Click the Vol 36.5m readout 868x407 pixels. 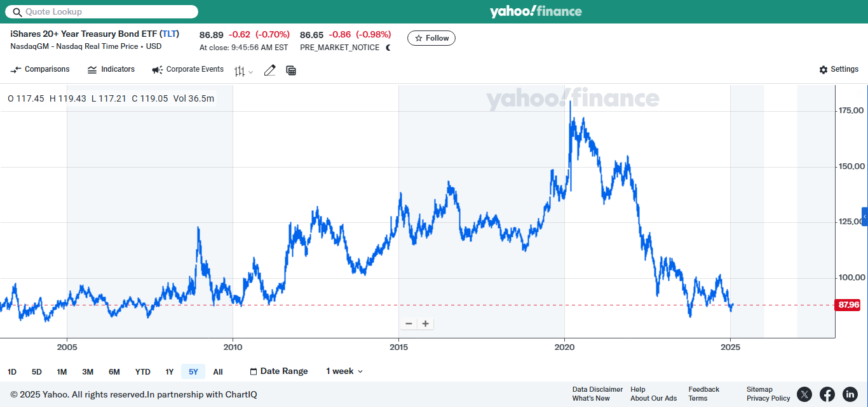click(x=194, y=98)
